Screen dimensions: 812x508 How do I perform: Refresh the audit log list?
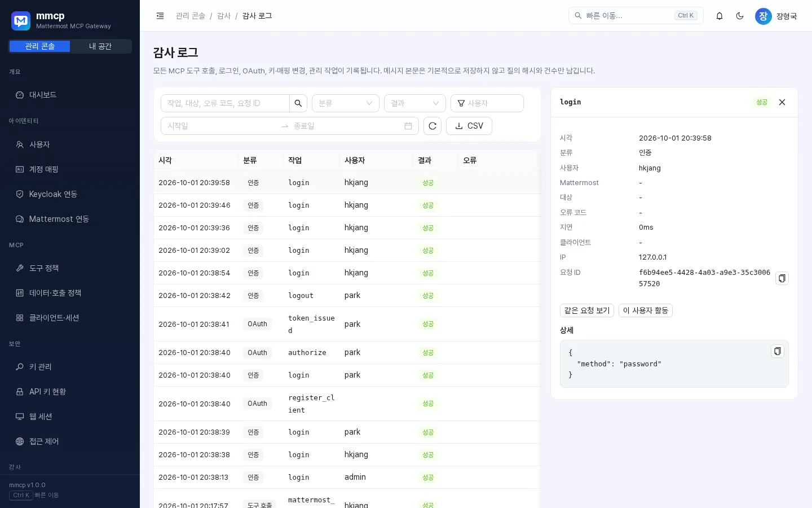[x=433, y=126]
